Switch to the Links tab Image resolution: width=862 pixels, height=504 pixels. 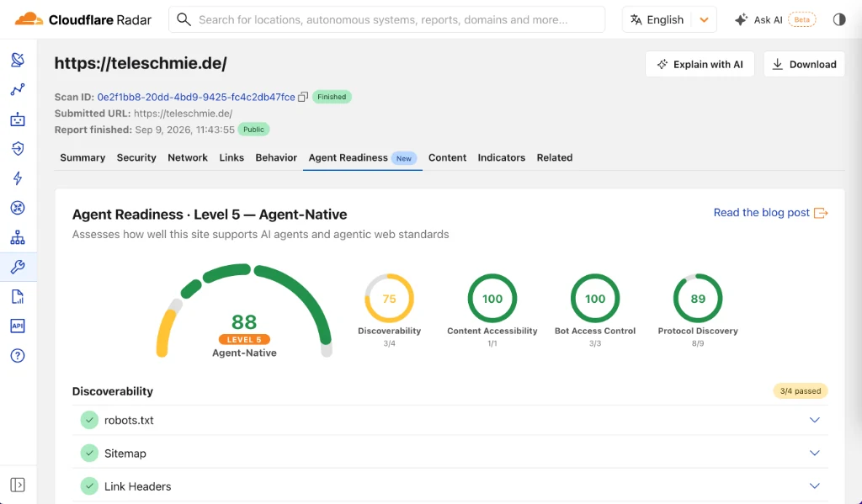point(231,157)
